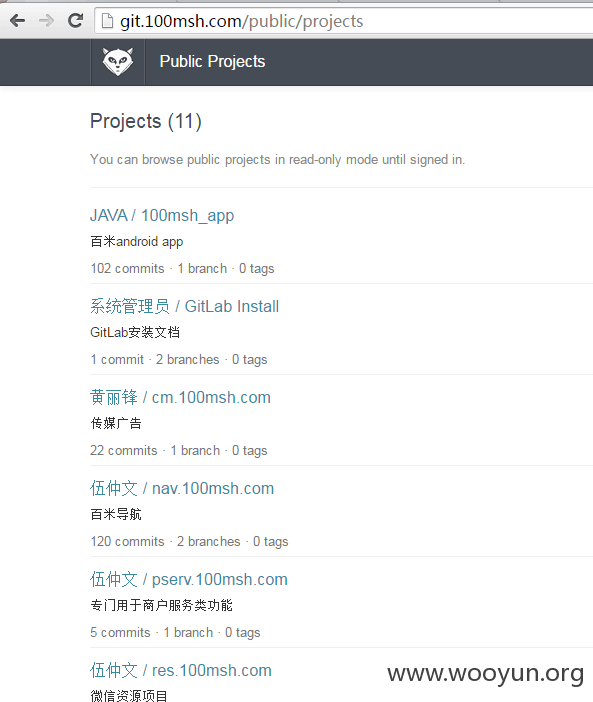The width and height of the screenshot is (593, 702).
Task: Reload the page with refresh icon
Action: pyautogui.click(x=75, y=21)
